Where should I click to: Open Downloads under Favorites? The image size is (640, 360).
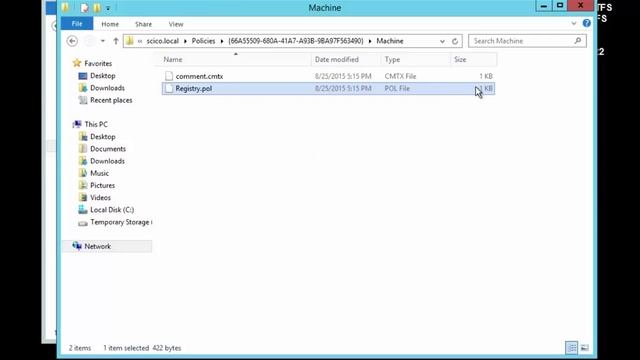107,88
